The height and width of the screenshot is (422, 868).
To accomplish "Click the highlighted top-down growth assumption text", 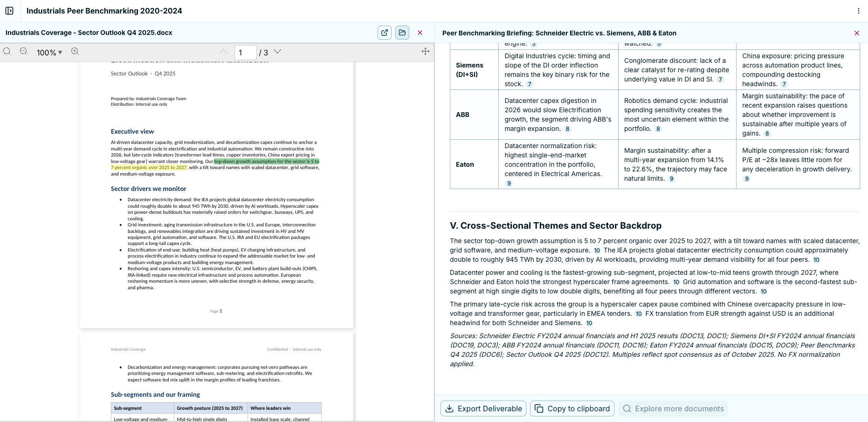I will pos(266,162).
